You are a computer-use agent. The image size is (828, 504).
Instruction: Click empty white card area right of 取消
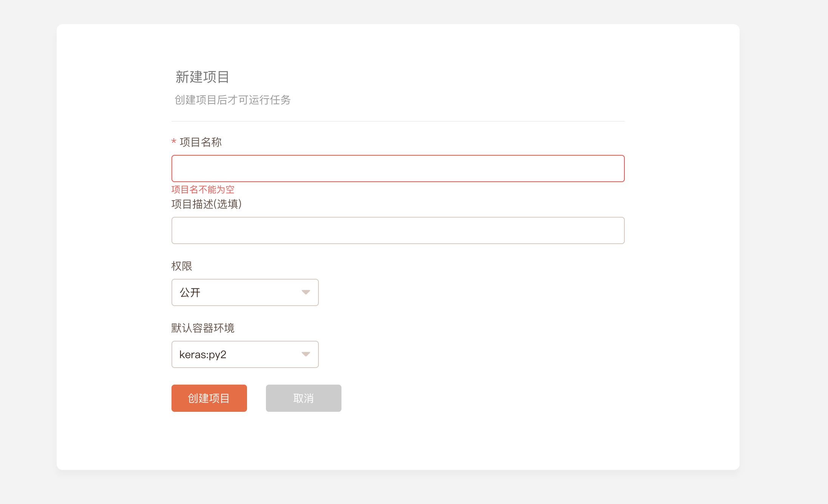491,398
